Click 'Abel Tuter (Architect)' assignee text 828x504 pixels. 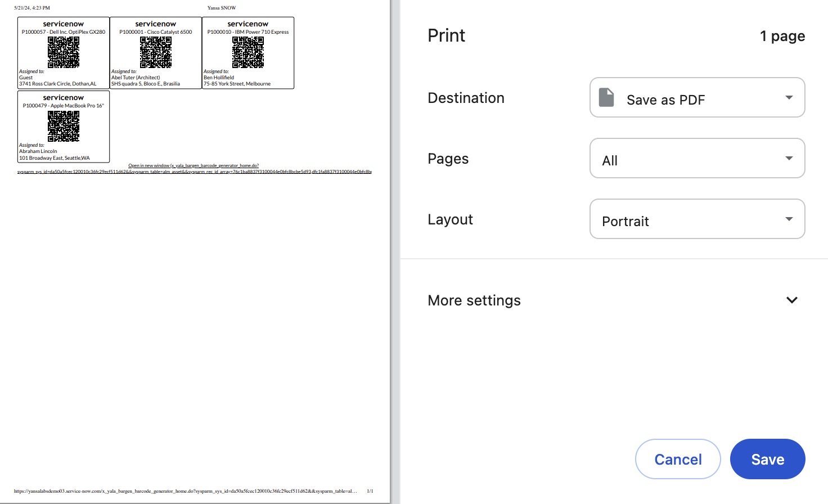pyautogui.click(x=136, y=78)
